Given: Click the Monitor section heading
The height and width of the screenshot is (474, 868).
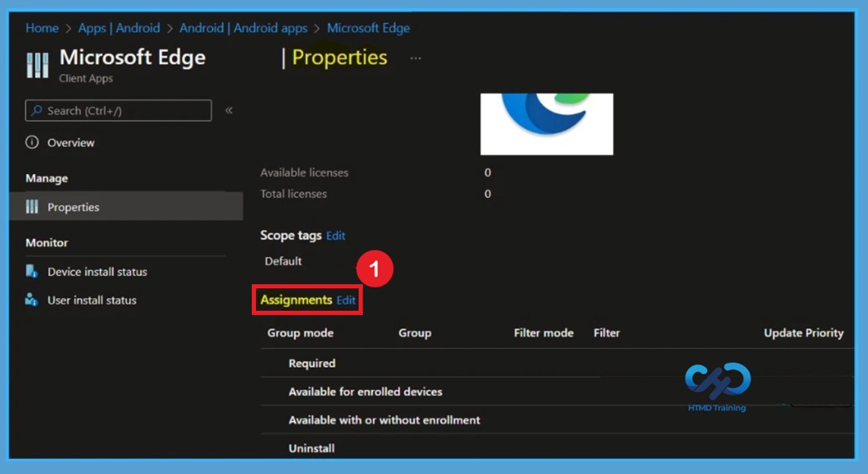Looking at the screenshot, I should pos(46,243).
